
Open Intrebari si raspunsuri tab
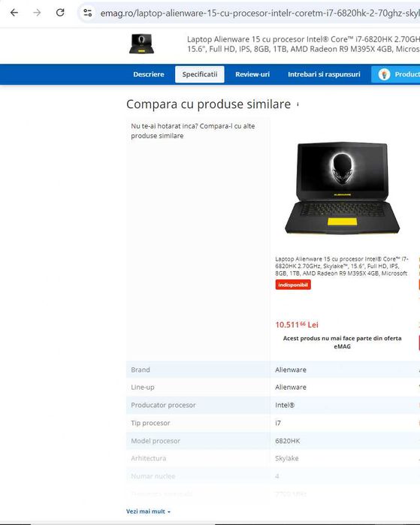(324, 74)
